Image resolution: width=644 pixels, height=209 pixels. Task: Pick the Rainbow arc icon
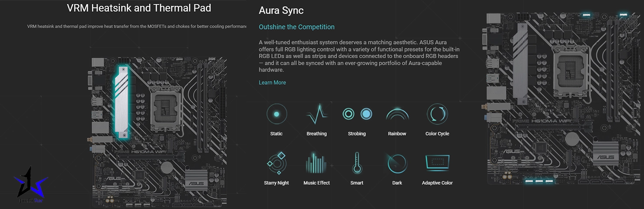click(397, 115)
